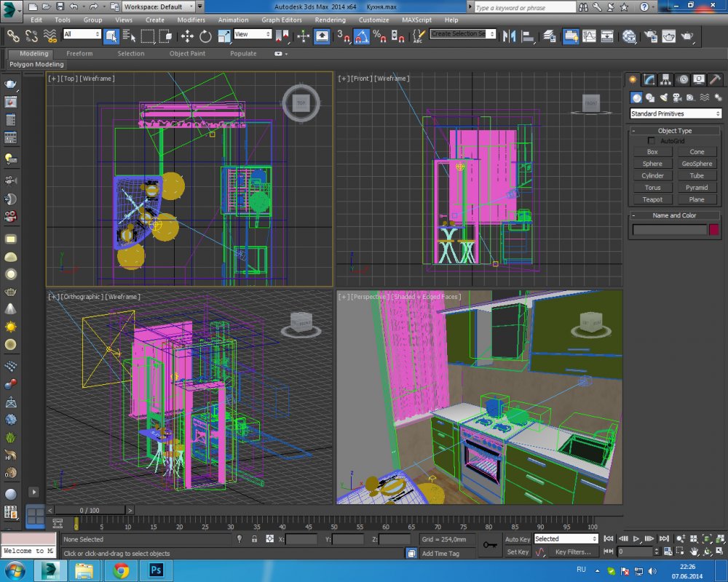Collapse the Object Type rollout

675,131
